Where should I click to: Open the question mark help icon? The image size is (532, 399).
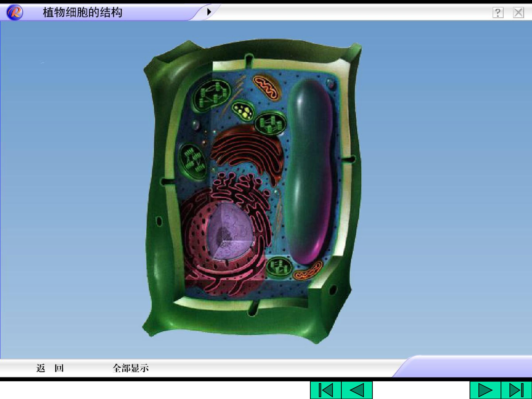click(498, 13)
